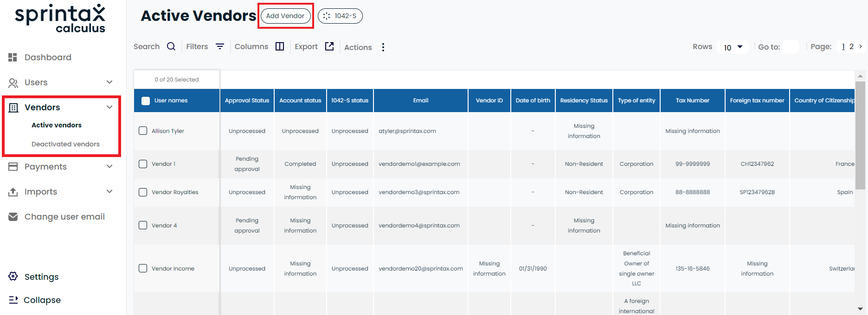Open the Vendor Royalties link
Screen dimensions: 868x315
coord(175,192)
